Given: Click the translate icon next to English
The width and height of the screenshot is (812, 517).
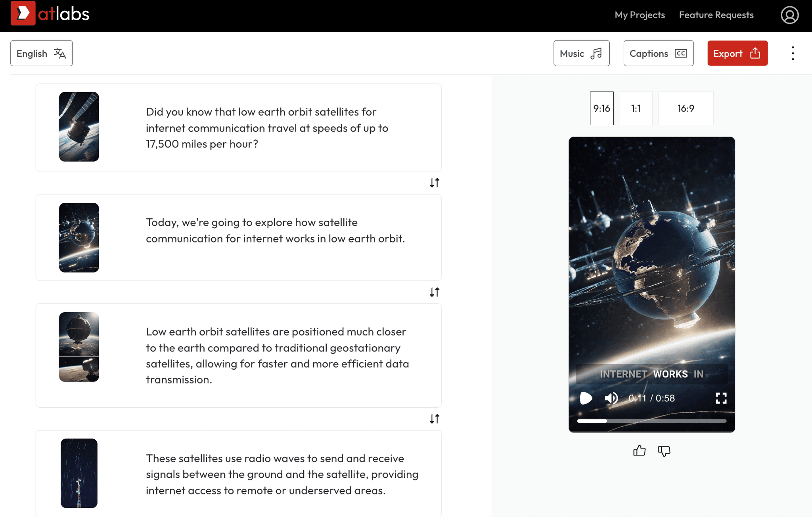Looking at the screenshot, I should pyautogui.click(x=60, y=53).
